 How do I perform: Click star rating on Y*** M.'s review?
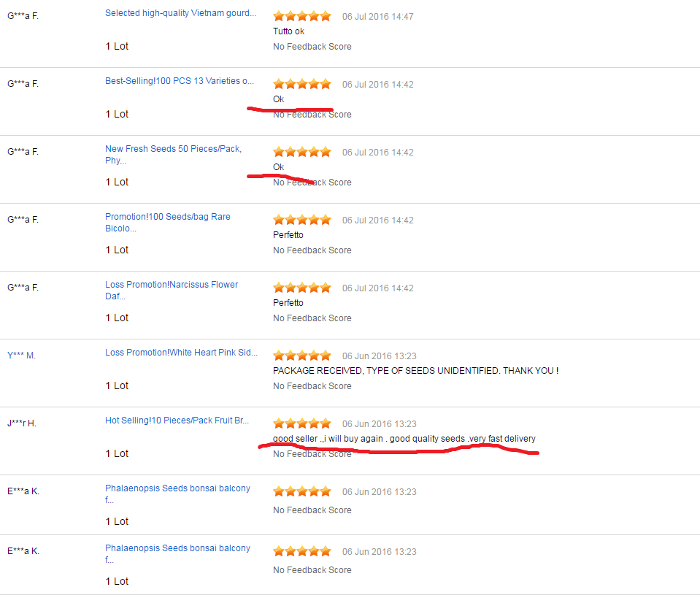(301, 356)
